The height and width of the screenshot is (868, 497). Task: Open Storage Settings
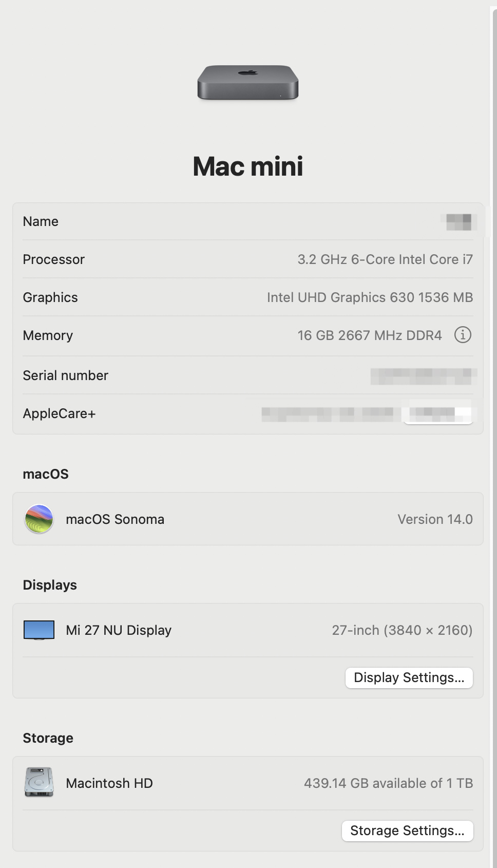coord(407,831)
